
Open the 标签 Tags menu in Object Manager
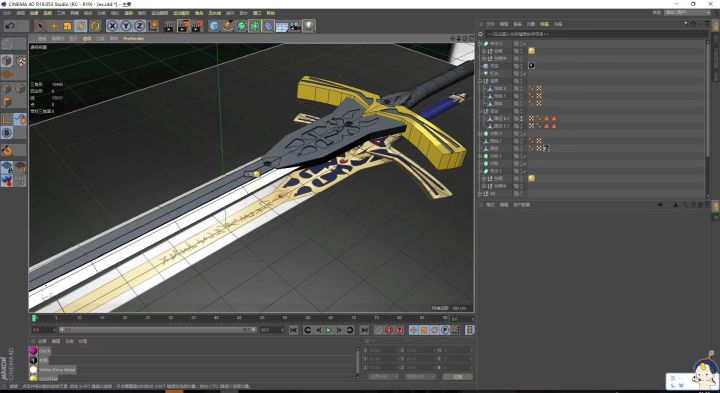(x=544, y=24)
